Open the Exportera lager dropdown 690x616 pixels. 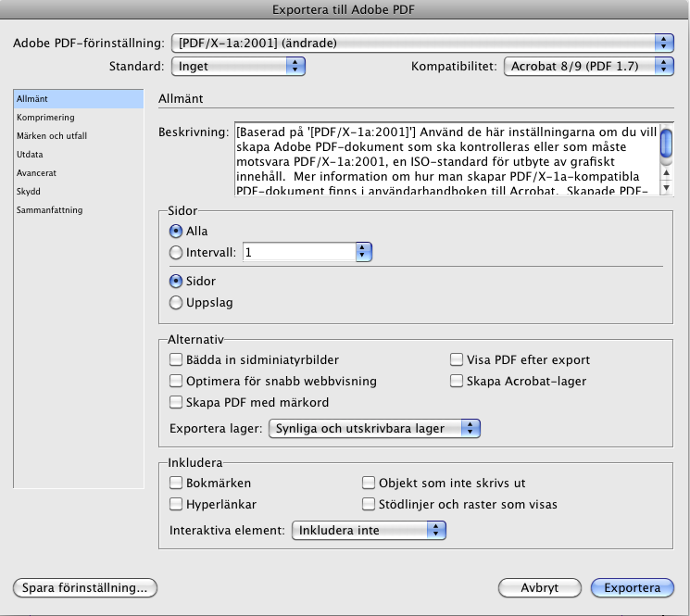pos(374,428)
